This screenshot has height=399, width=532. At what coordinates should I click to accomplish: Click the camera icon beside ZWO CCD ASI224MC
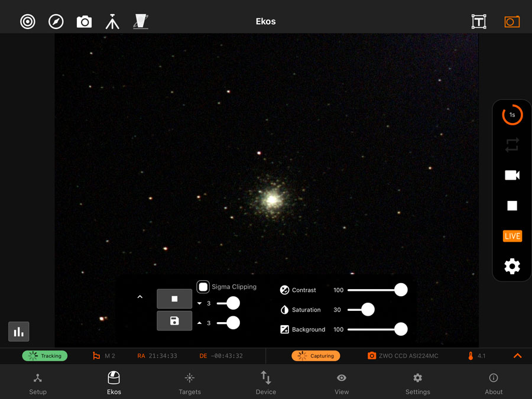coord(372,356)
